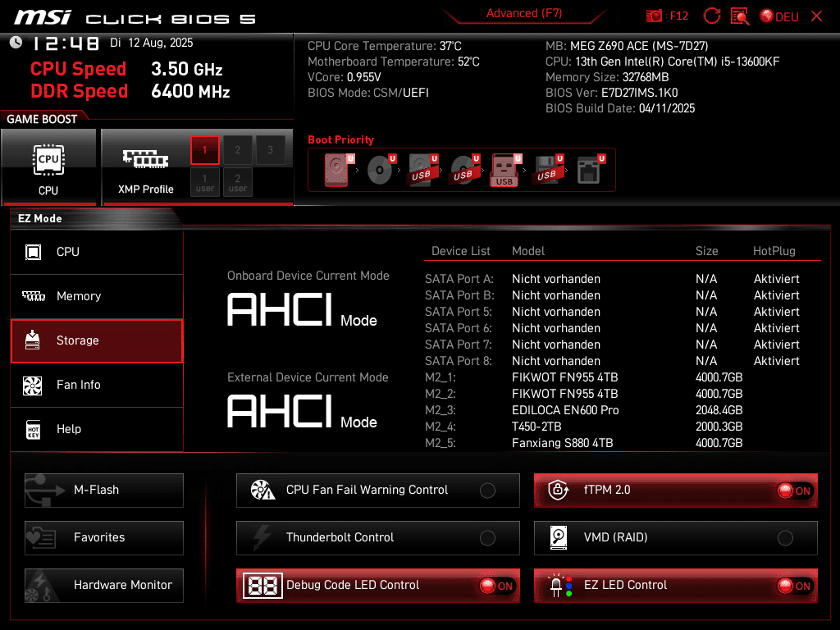Image resolution: width=840 pixels, height=630 pixels.
Task: Open the CPU section in EZ Mode
Action: coord(97,252)
